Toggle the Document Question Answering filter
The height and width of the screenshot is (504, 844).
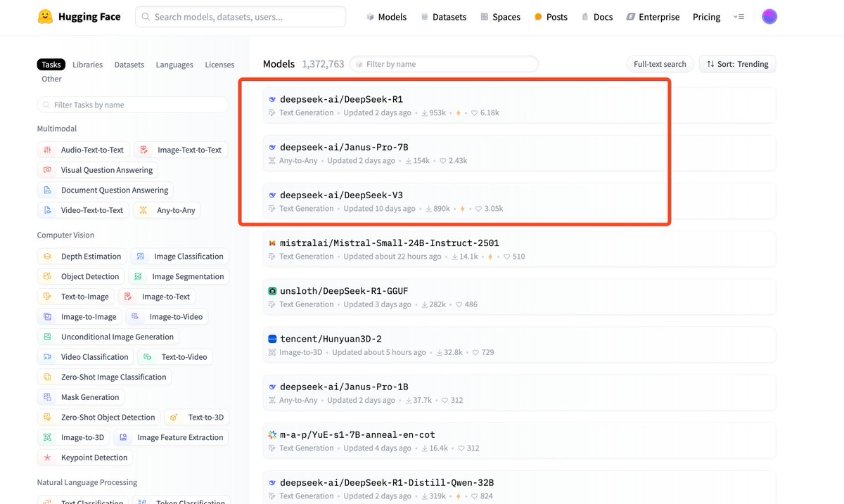pyautogui.click(x=105, y=190)
